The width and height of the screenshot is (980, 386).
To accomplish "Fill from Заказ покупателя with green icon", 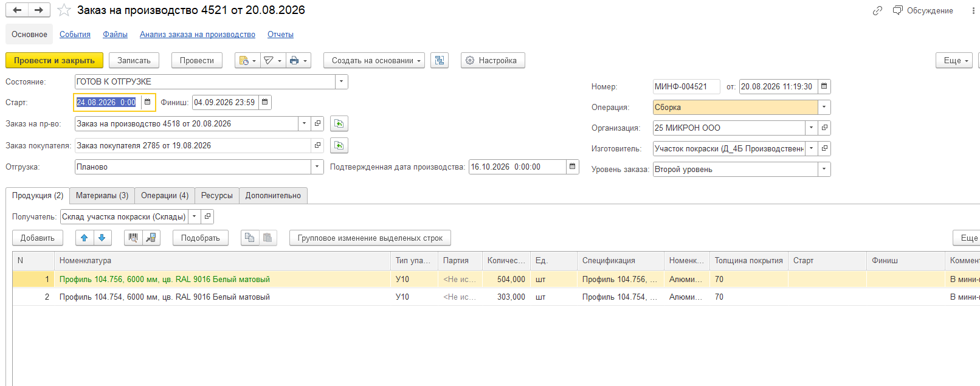I will [339, 146].
